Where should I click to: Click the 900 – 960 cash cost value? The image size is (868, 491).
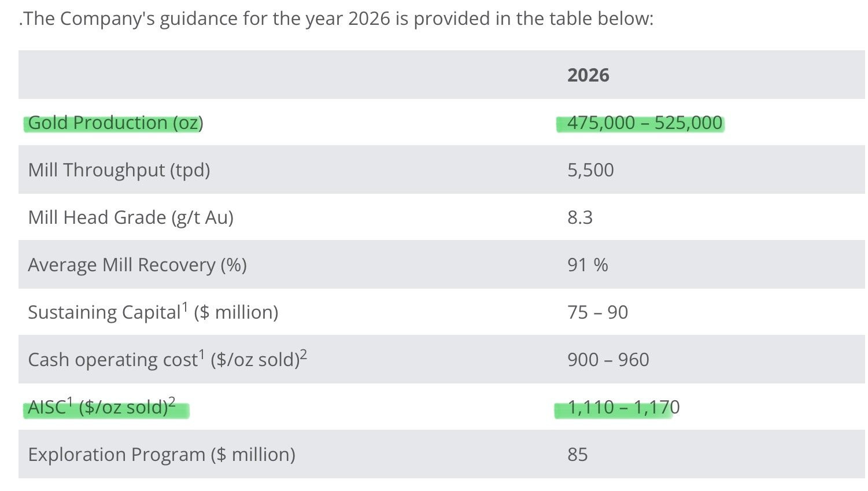click(x=608, y=360)
